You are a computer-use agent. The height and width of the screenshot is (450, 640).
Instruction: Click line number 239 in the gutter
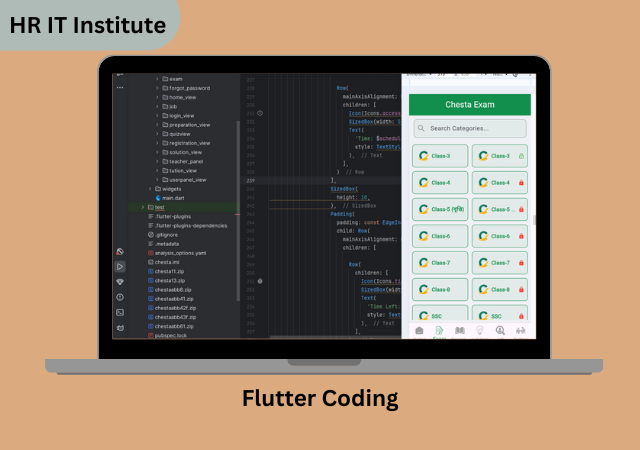(x=251, y=180)
